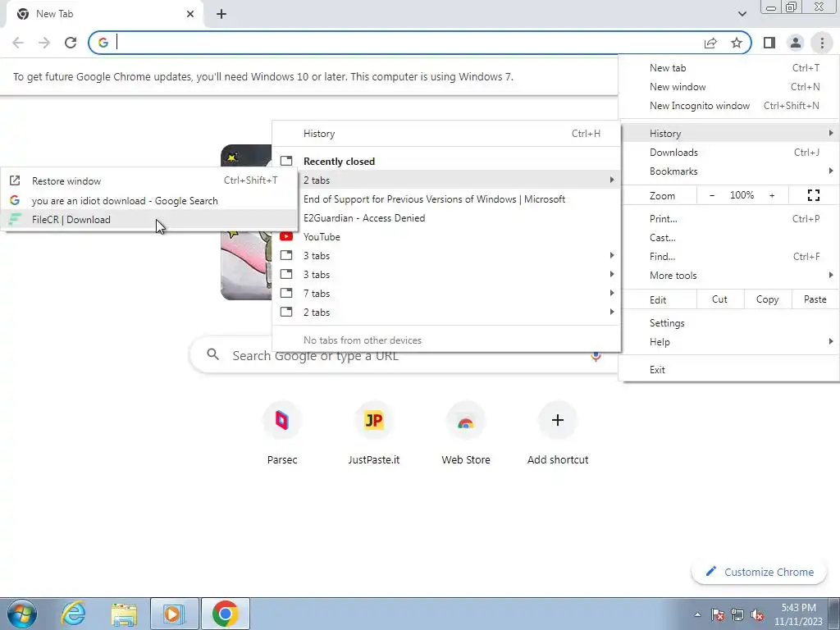840x630 pixels.
Task: Open the JustPaste.it shortcut icon
Action: [x=374, y=420]
